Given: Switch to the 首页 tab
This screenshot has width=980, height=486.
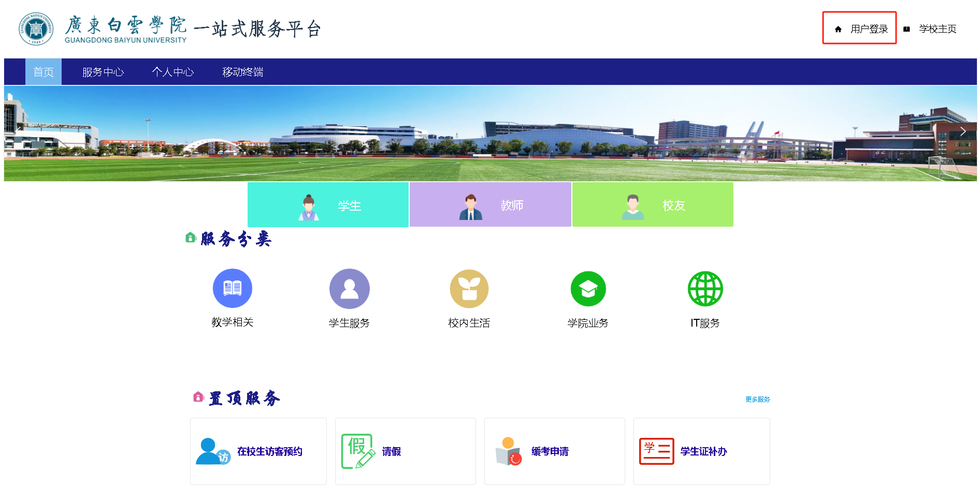Looking at the screenshot, I should 44,72.
